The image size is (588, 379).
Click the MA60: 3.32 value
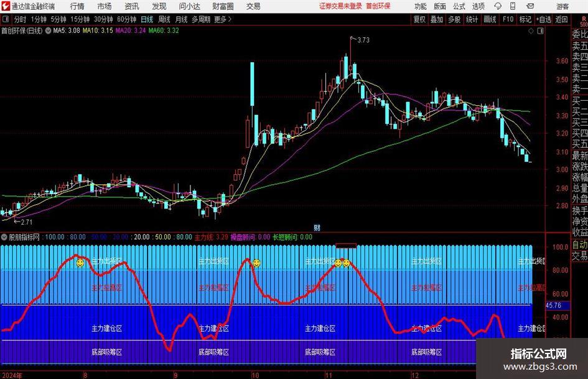(x=164, y=30)
